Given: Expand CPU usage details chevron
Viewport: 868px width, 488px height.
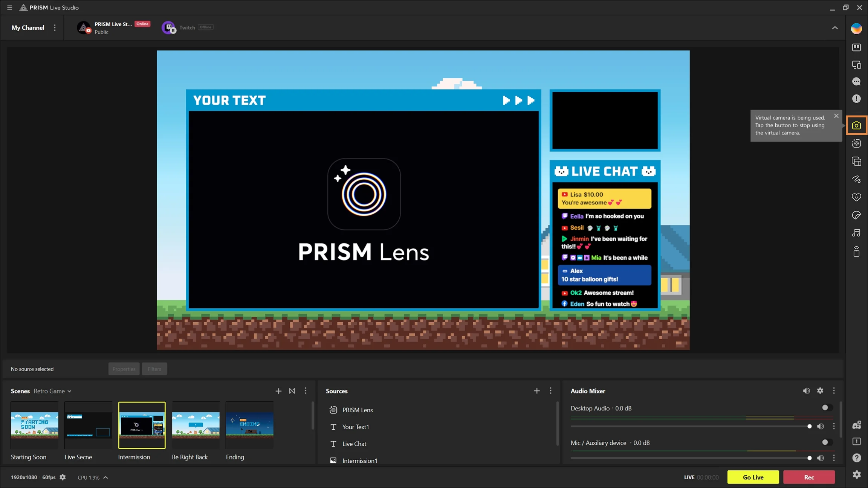Looking at the screenshot, I should click(106, 477).
